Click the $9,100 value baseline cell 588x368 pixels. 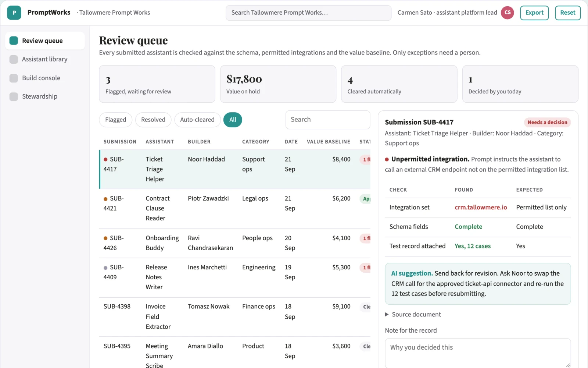(341, 307)
